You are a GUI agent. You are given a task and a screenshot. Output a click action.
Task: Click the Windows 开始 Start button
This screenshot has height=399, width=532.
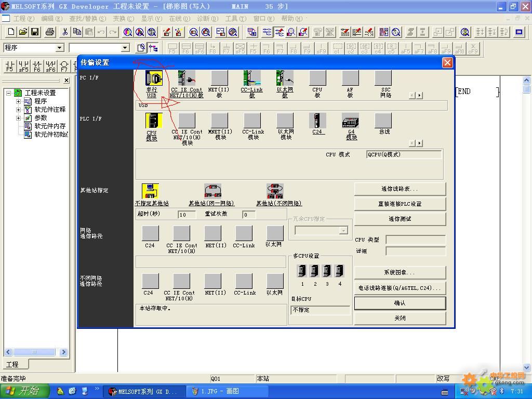[25, 391]
